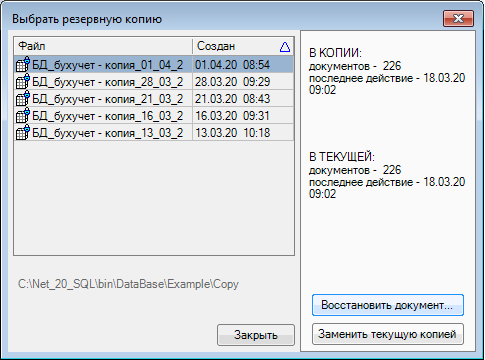Click creation date 21.03.20 08:43

point(232,99)
